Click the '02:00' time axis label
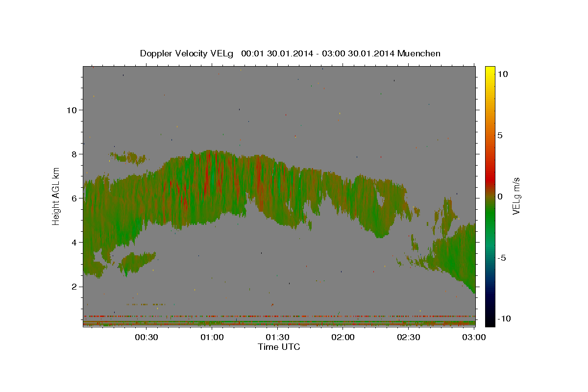Screen dimensions: 588x392 click(x=343, y=337)
